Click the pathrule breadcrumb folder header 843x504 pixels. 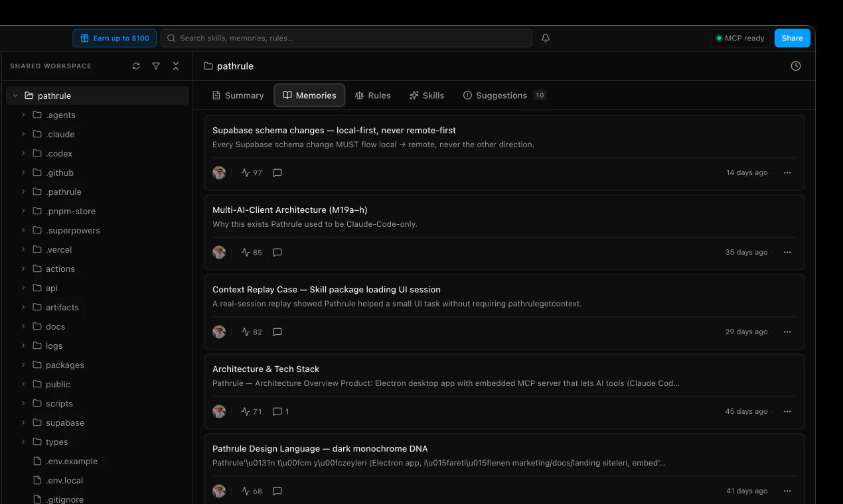229,66
